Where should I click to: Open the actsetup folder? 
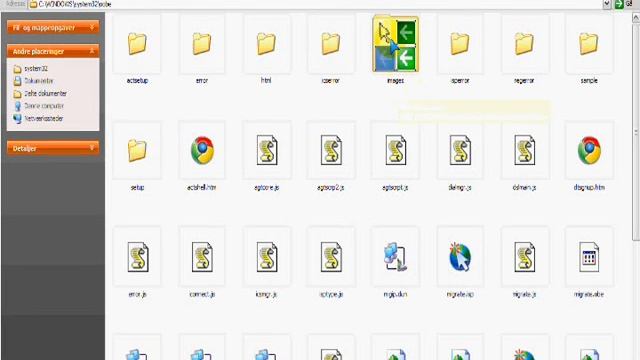point(137,44)
